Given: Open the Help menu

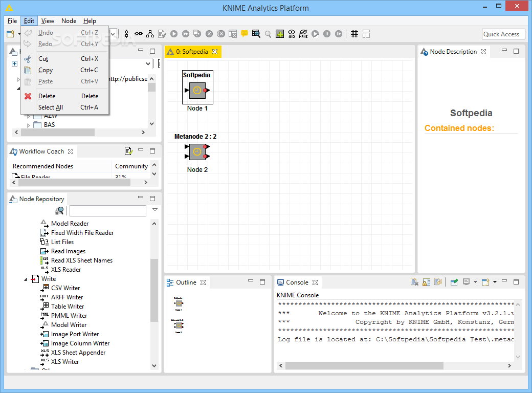Looking at the screenshot, I should [90, 21].
